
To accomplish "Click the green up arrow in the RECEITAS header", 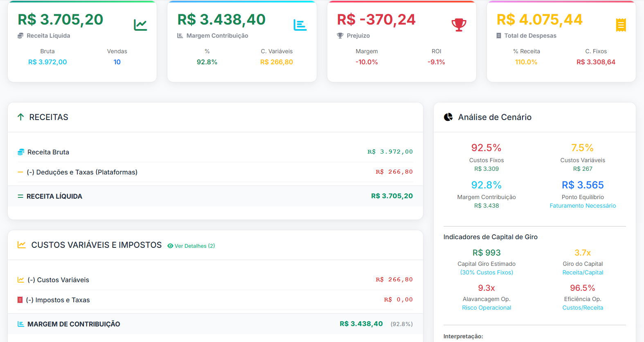I will [x=20, y=117].
